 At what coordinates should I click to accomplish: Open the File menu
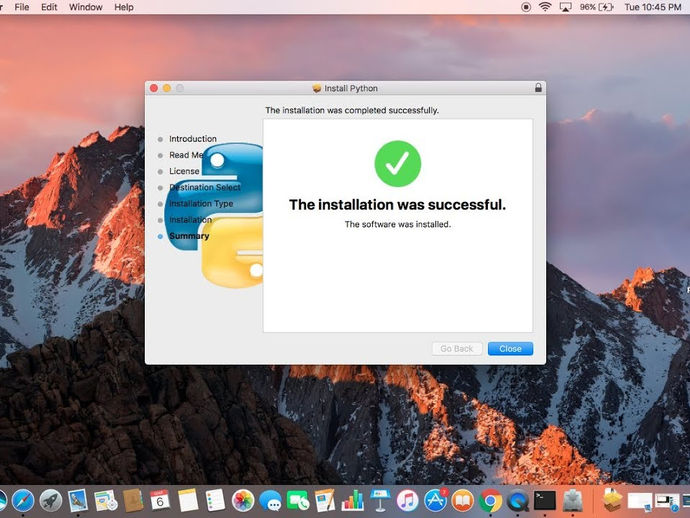click(x=22, y=7)
